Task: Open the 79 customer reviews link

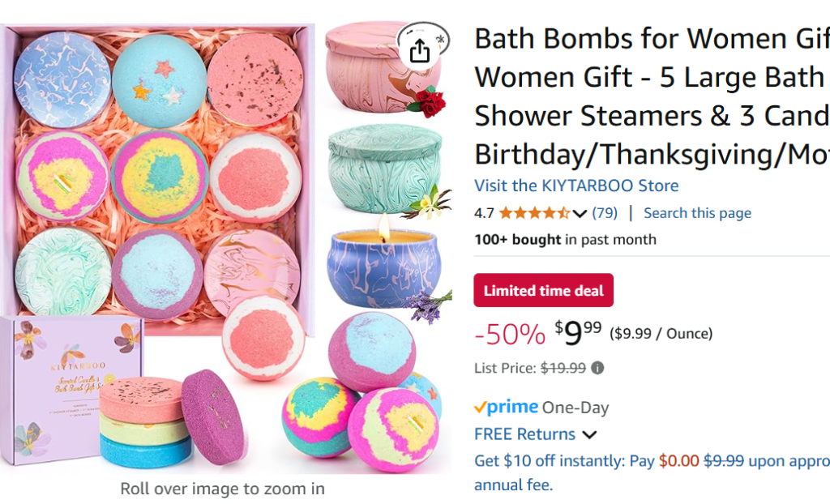Action: [605, 213]
